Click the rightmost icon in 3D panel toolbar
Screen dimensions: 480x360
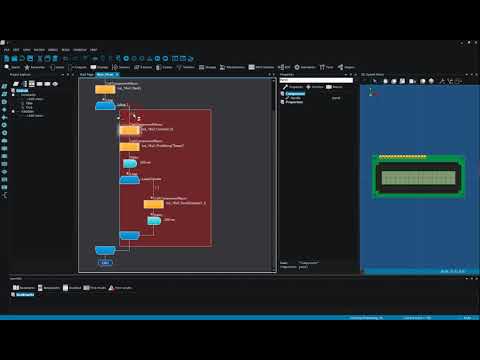point(458,81)
